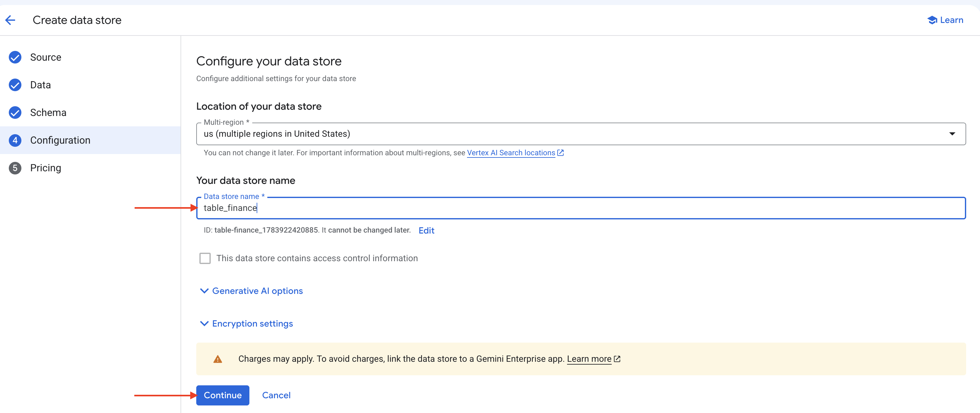This screenshot has height=413, width=980.
Task: Select the Schema step
Action: 90,113
